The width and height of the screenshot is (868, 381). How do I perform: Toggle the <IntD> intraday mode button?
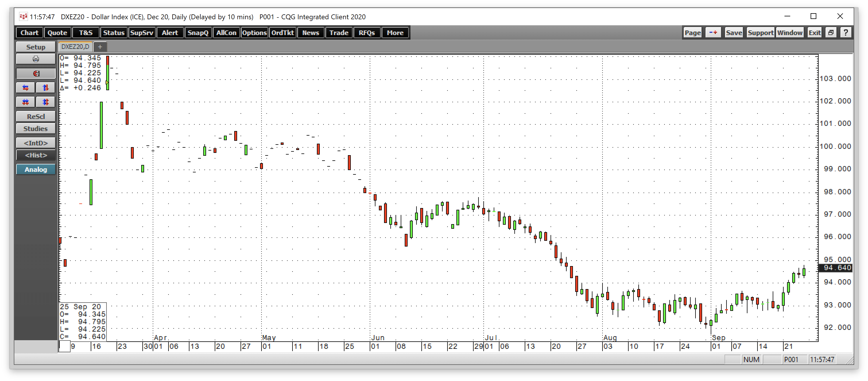point(36,143)
